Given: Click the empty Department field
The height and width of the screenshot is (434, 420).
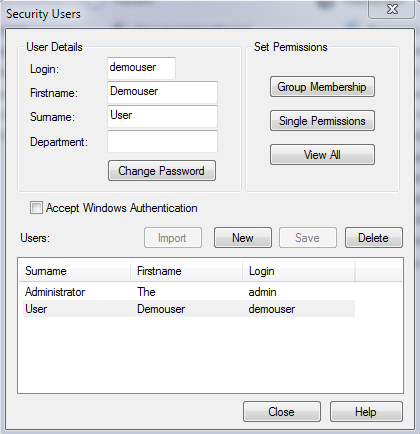Looking at the screenshot, I should coord(162,141).
